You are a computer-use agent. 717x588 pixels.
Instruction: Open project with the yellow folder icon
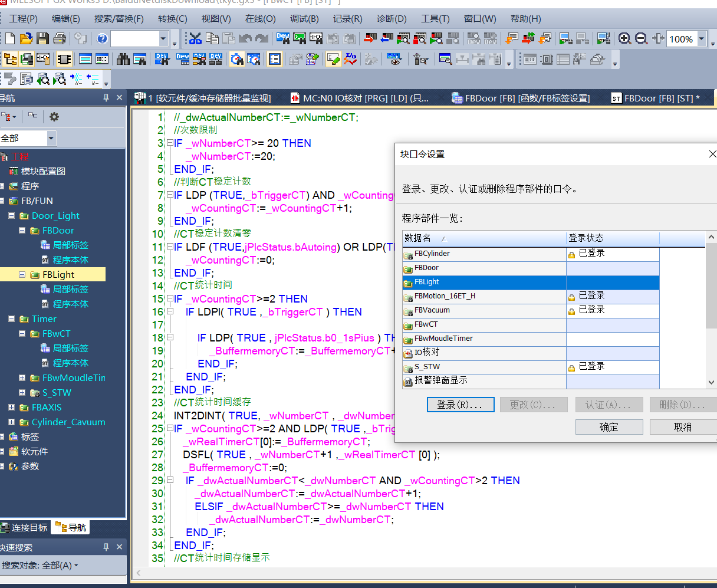[x=26, y=39]
